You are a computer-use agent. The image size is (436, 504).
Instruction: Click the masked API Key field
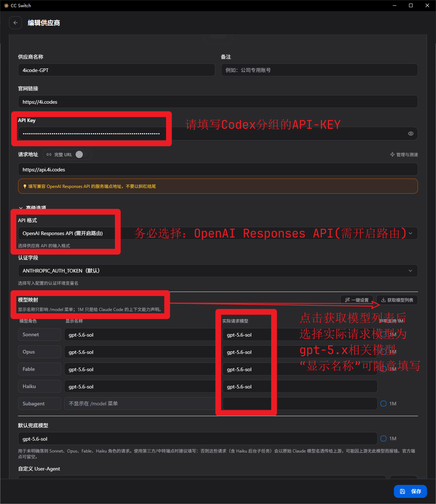click(x=218, y=134)
